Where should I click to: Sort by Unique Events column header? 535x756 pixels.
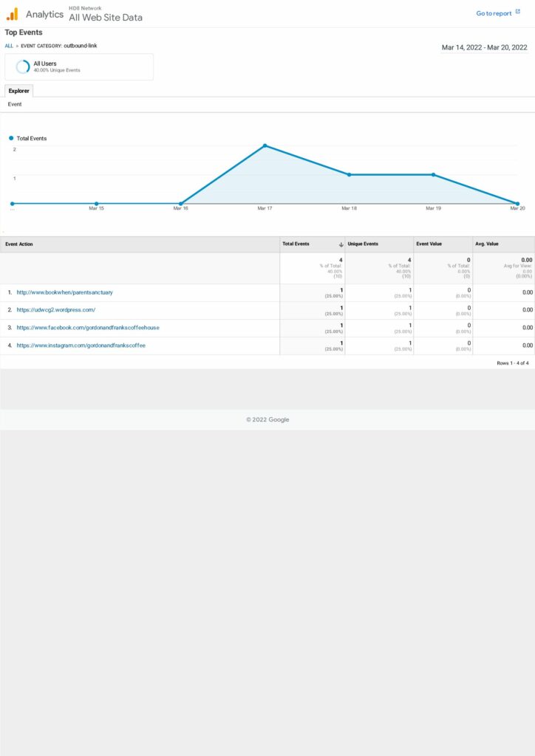pyautogui.click(x=363, y=244)
